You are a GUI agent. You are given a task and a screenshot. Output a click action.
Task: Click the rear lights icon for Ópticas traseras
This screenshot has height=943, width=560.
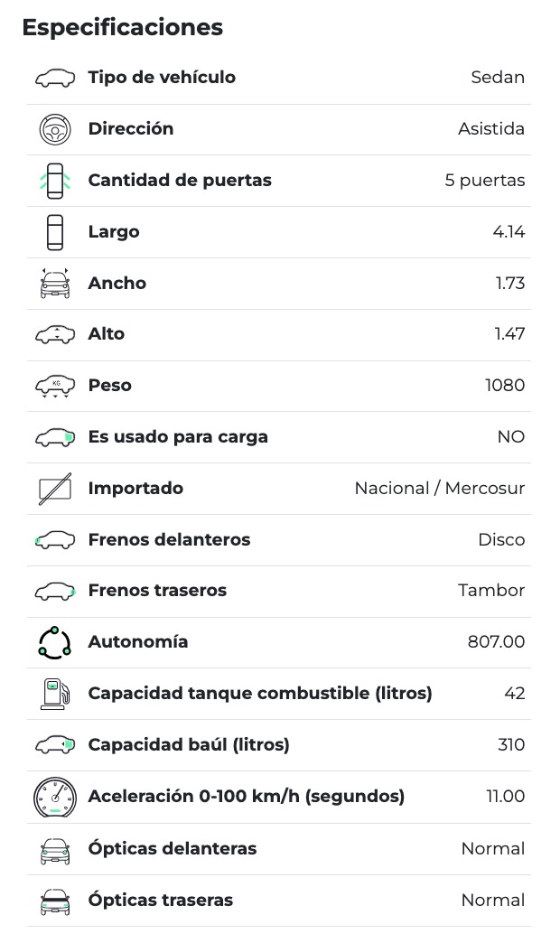55,901
